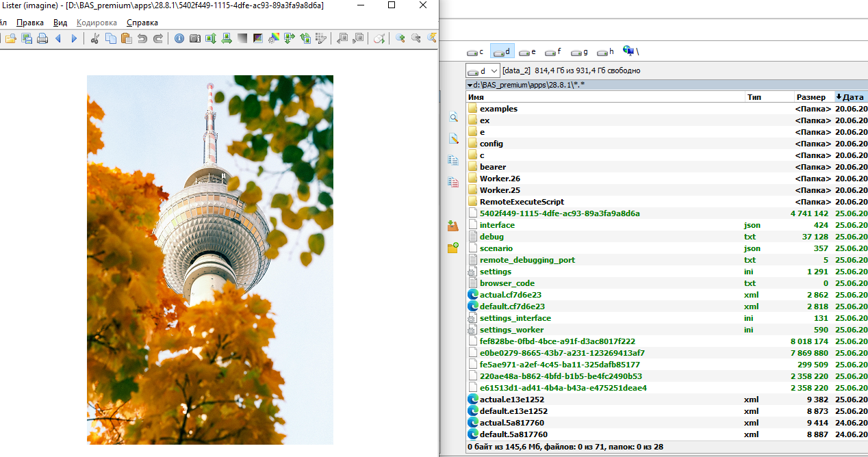The height and width of the screenshot is (457, 868).
Task: Click the Cut scissors icon
Action: click(94, 38)
